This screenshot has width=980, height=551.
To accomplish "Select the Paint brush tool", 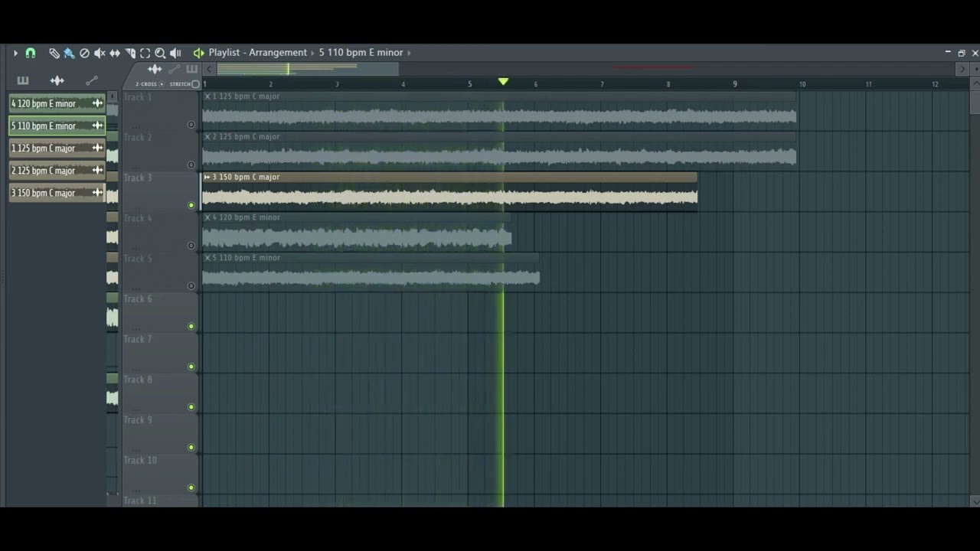I will tap(69, 53).
